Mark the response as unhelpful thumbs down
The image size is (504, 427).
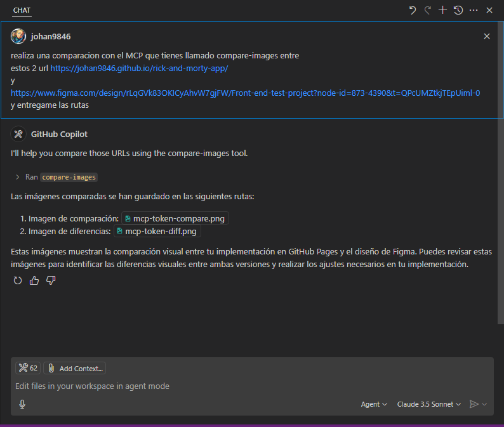click(51, 280)
